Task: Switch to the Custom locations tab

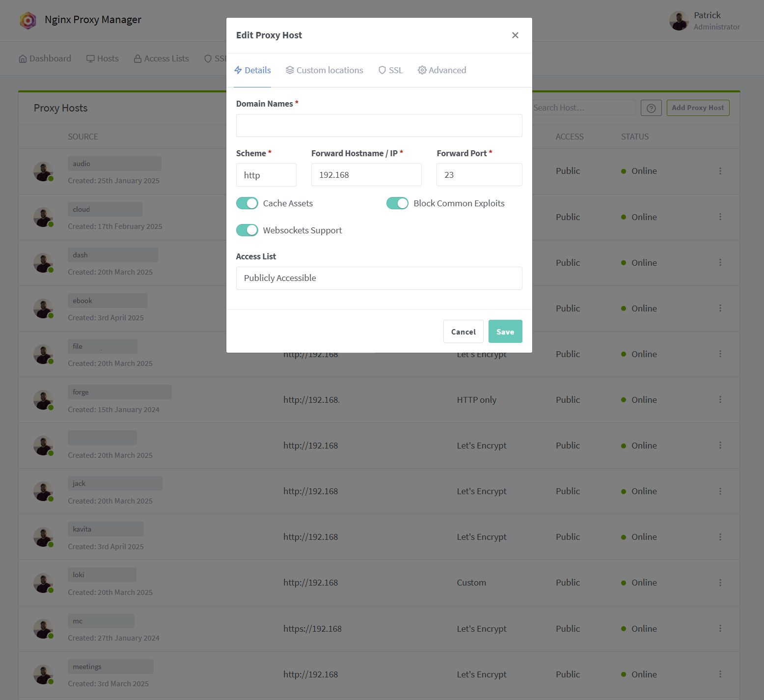Action: tap(324, 70)
